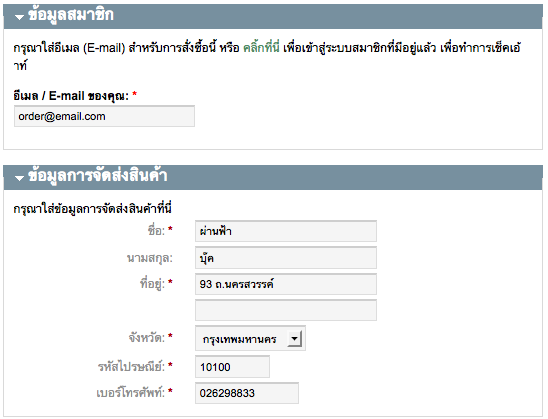Collapse the ข้อมูลการจัดส่งสินค้า section arrow
This screenshot has width=548, height=419.
19,178
